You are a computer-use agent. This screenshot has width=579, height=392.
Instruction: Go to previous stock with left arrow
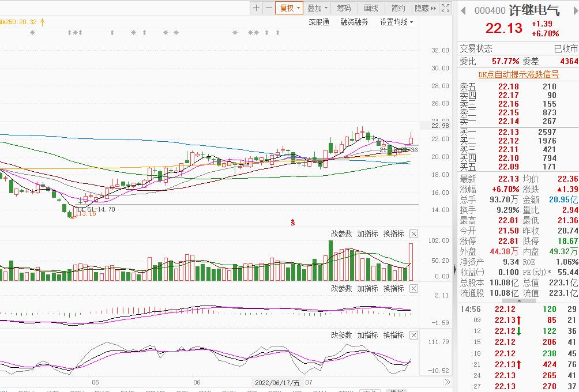point(463,10)
